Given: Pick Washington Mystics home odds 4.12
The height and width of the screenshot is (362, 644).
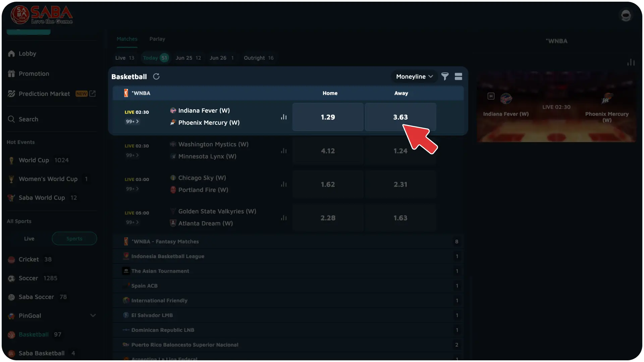Looking at the screenshot, I should 328,151.
